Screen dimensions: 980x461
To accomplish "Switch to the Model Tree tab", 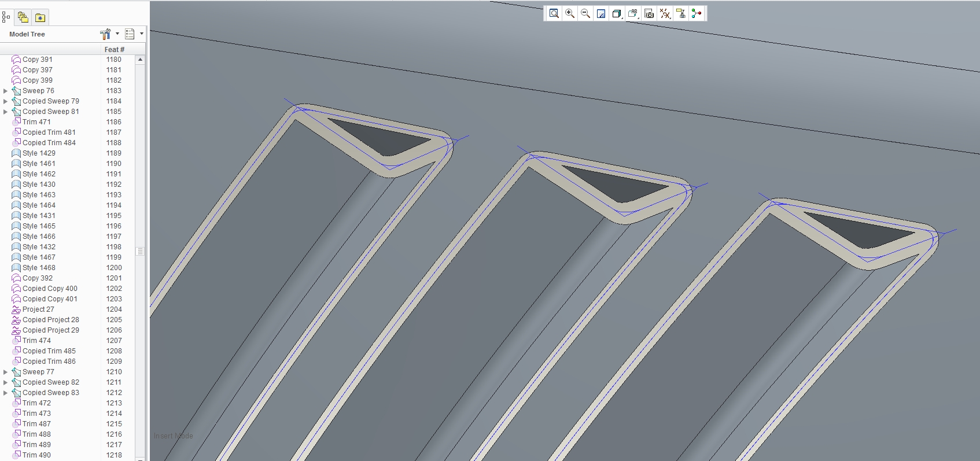I will (x=6, y=17).
